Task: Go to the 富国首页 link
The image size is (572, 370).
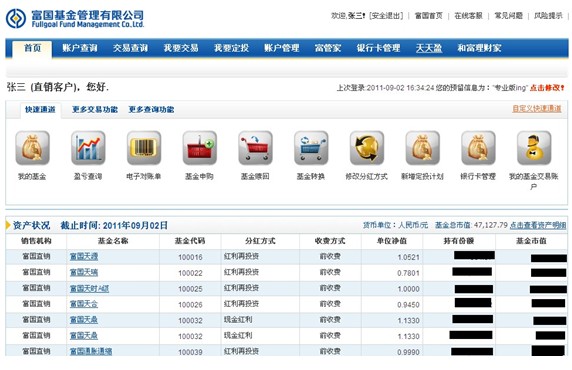Action: (429, 16)
